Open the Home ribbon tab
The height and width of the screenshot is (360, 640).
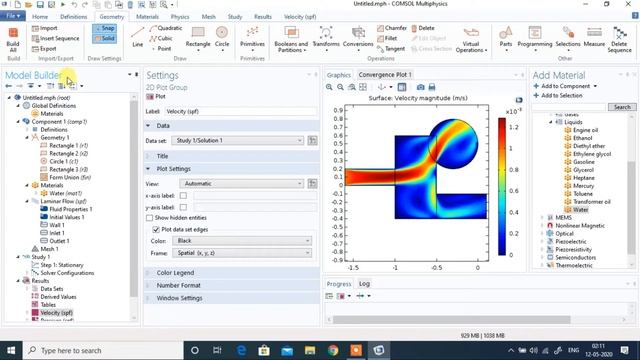(40, 17)
